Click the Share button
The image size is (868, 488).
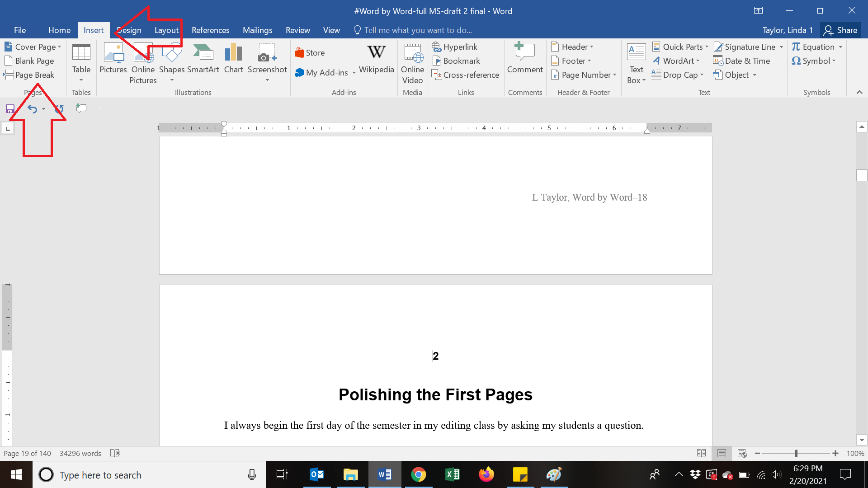[840, 30]
